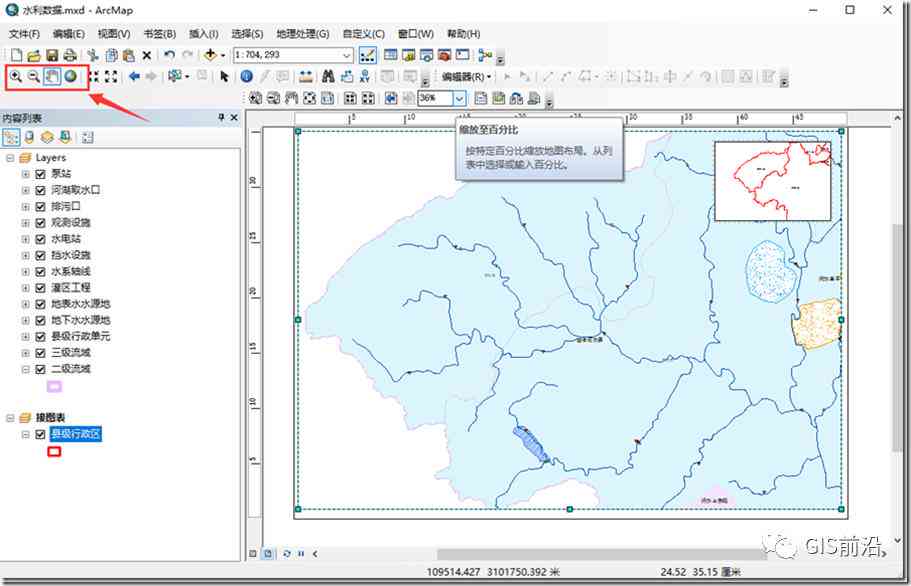Click the Fixed Zoom Out icon
This screenshot has height=586, width=911.
pos(111,76)
